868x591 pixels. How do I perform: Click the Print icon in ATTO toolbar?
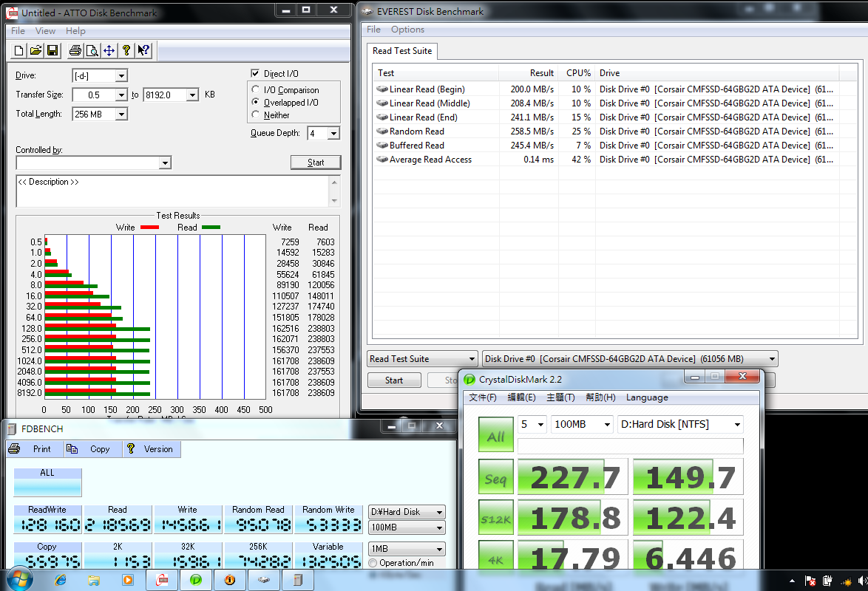point(75,51)
